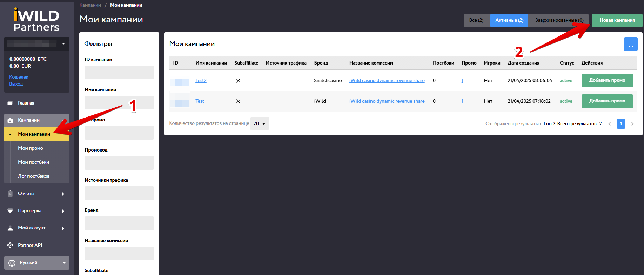Expand the Мой аккаунт menu
The height and width of the screenshot is (275, 644).
pyautogui.click(x=63, y=228)
